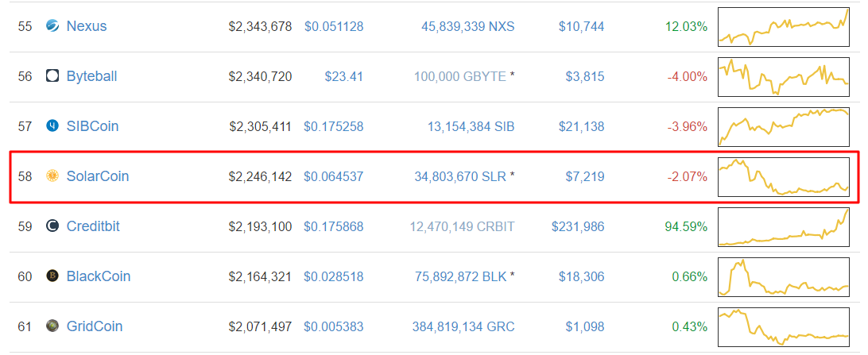
Task: Click SIBCoin market cap $2,305,411
Action: point(260,126)
